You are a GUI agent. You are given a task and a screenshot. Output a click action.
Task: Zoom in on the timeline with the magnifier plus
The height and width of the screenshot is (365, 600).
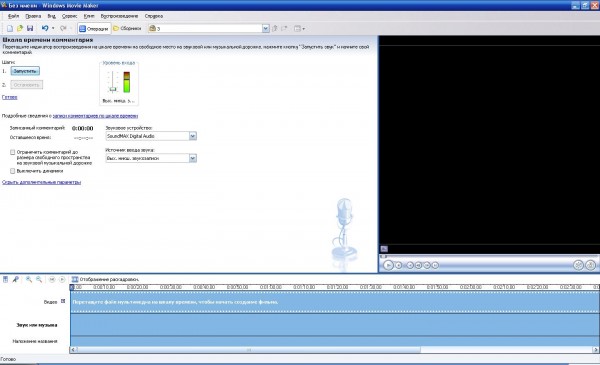(x=29, y=280)
